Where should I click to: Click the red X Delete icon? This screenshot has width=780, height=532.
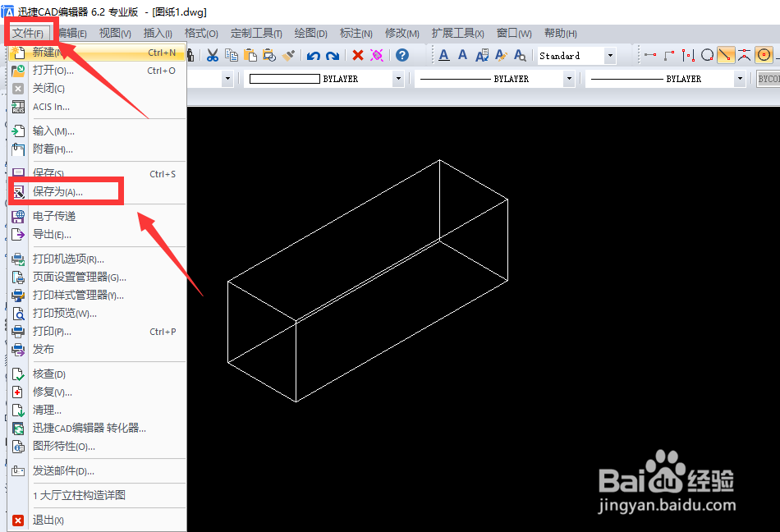pos(358,55)
